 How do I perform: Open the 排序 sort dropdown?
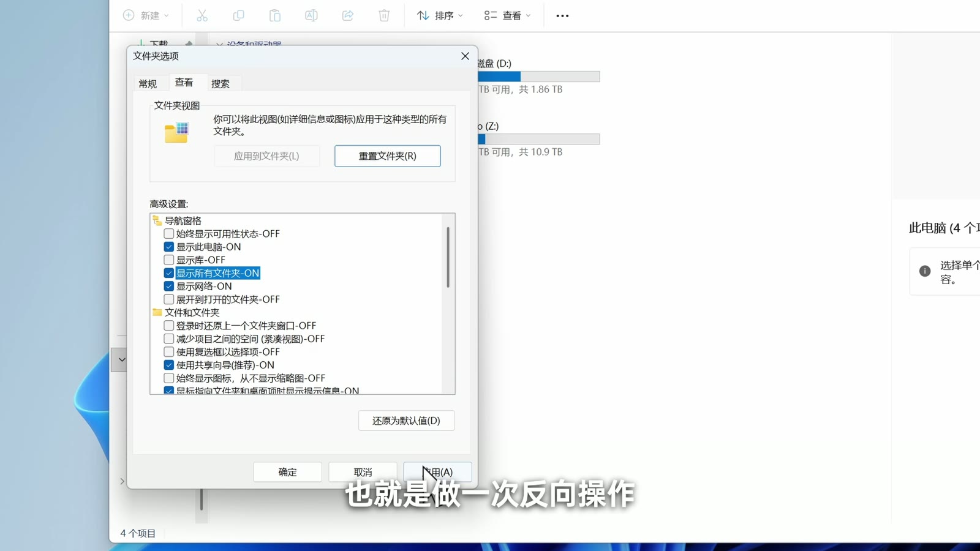point(440,15)
